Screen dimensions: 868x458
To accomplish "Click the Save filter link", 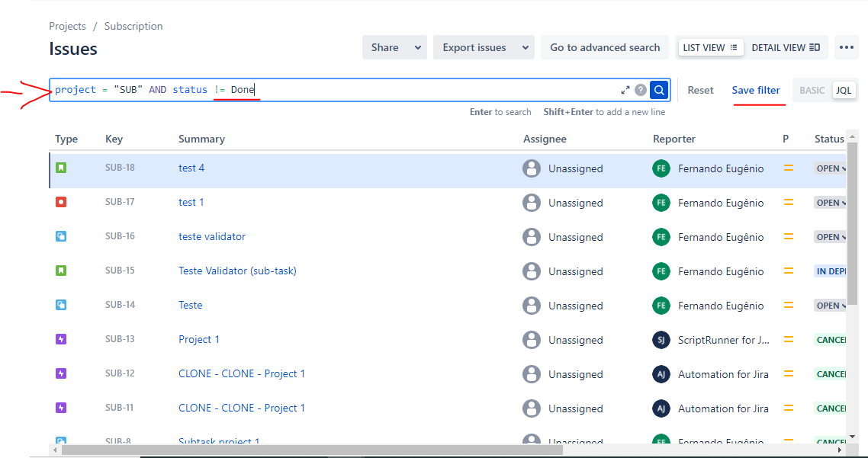I will pos(756,89).
